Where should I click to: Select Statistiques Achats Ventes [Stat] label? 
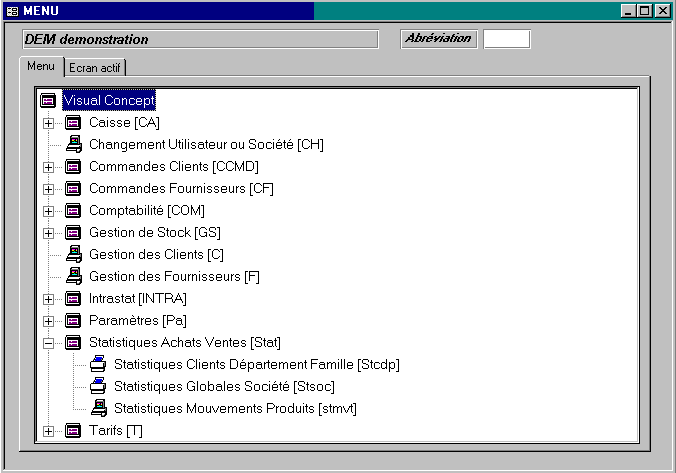(185, 343)
